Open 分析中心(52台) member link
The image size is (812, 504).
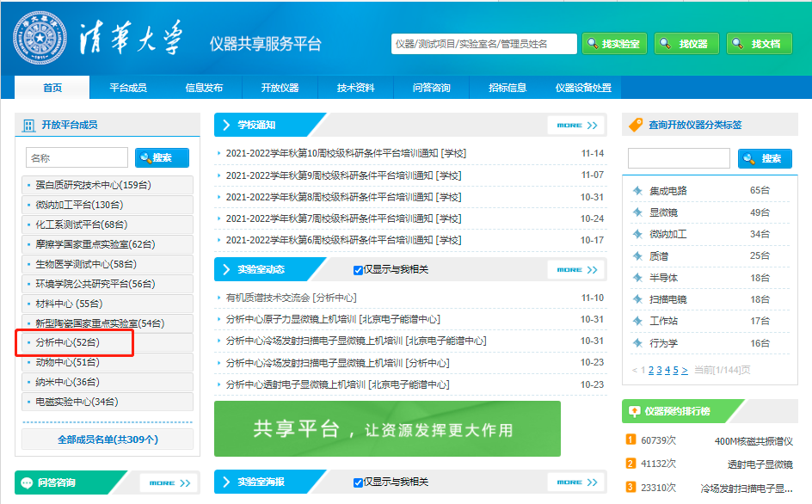(67, 343)
